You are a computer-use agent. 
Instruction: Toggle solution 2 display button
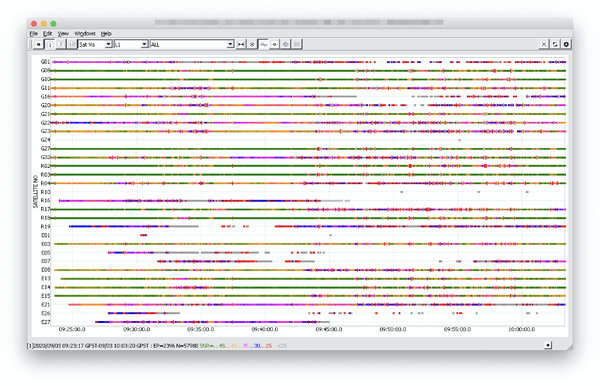coord(60,44)
